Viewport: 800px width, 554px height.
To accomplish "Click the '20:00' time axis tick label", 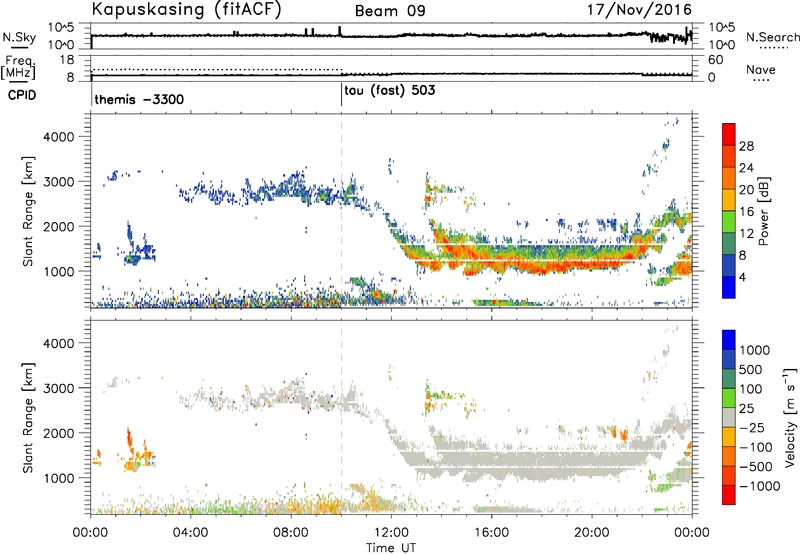I will (591, 533).
